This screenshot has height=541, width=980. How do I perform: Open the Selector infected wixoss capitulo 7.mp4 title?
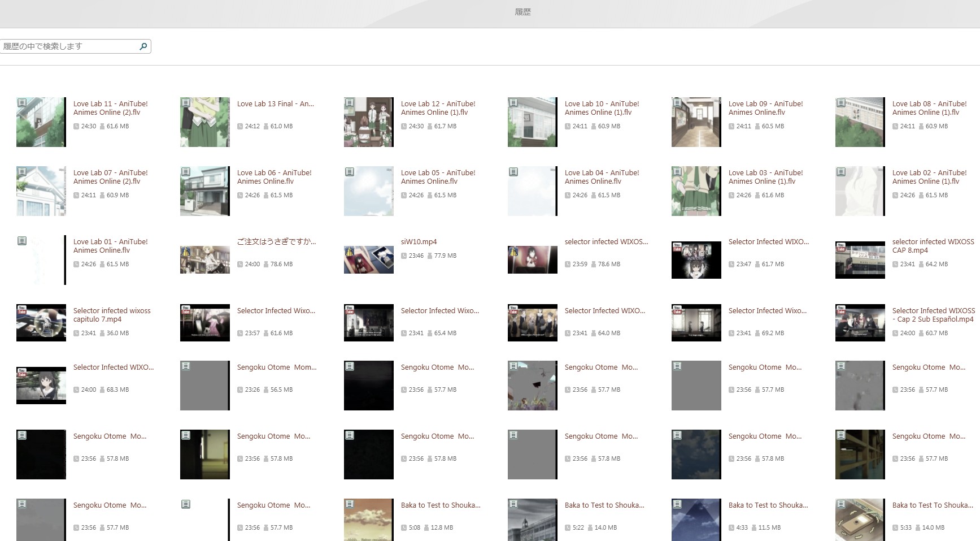click(112, 315)
